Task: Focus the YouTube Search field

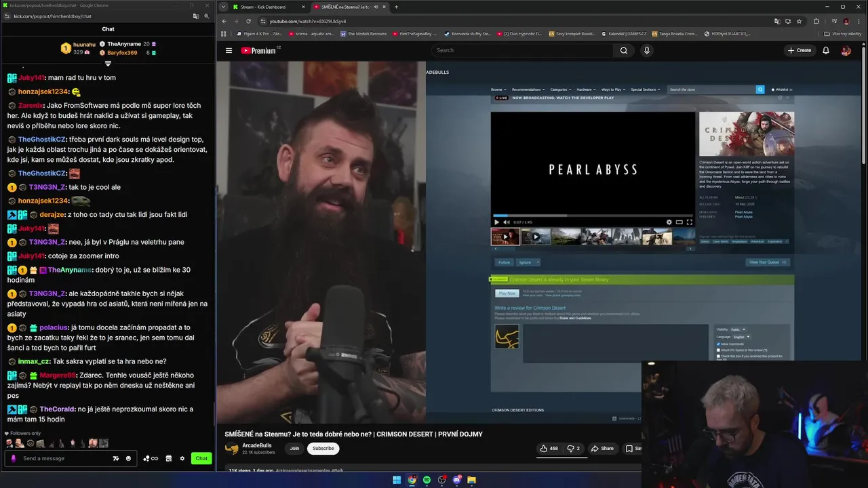Action: point(522,50)
